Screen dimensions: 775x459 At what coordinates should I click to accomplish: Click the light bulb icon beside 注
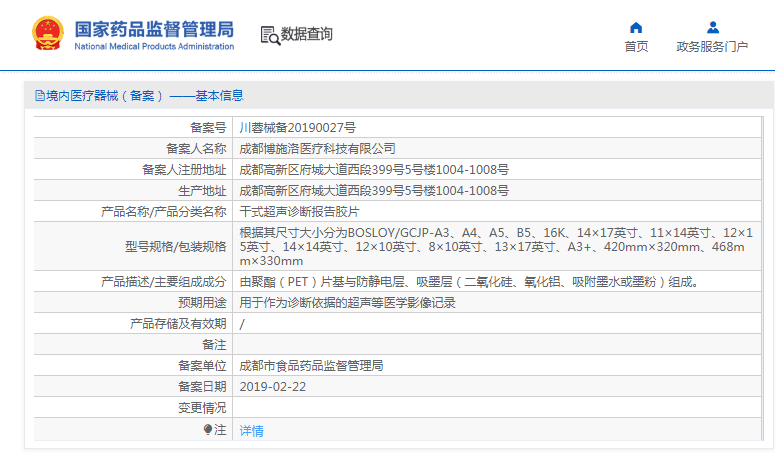point(208,430)
